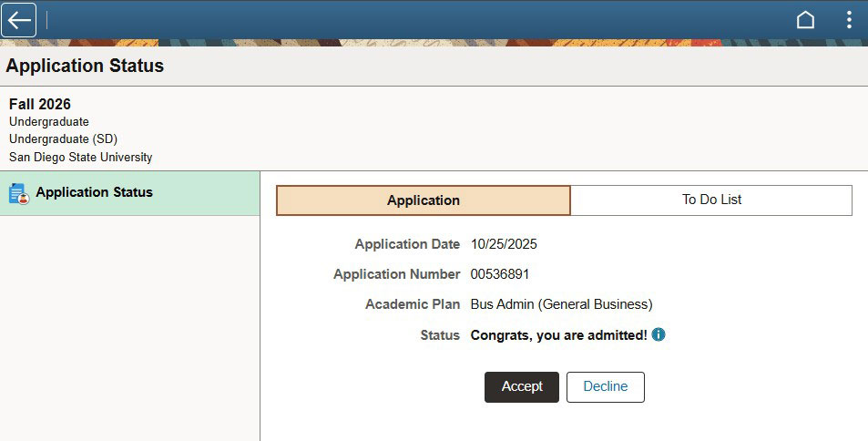Click the Academic Plan field label
Image resolution: width=868 pixels, height=441 pixels.
click(413, 304)
